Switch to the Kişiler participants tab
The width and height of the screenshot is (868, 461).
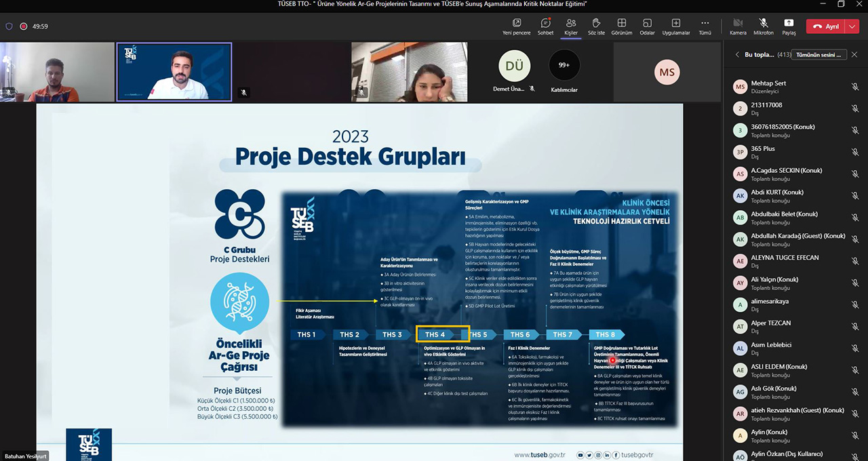click(x=570, y=26)
